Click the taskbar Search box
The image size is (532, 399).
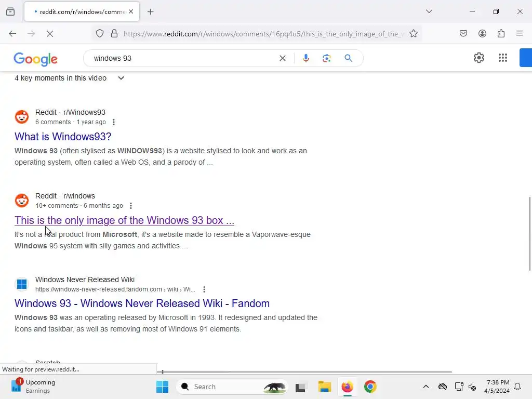[x=232, y=387]
